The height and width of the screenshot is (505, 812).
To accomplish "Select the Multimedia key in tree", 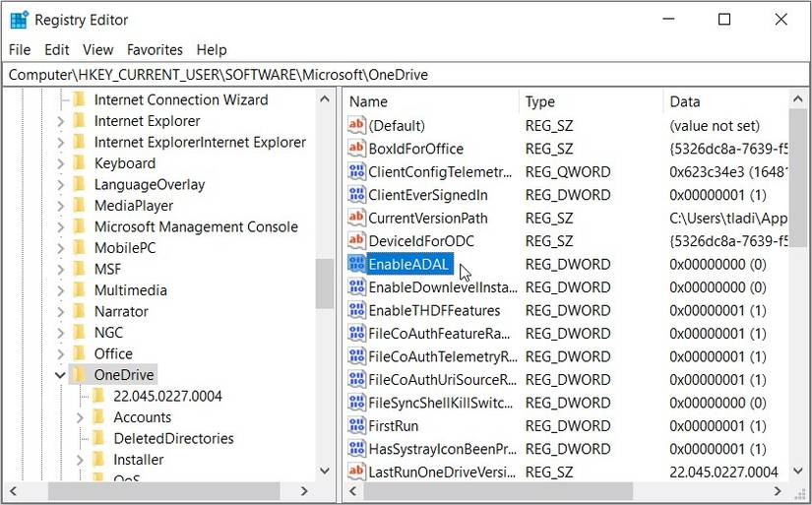I will pos(131,290).
